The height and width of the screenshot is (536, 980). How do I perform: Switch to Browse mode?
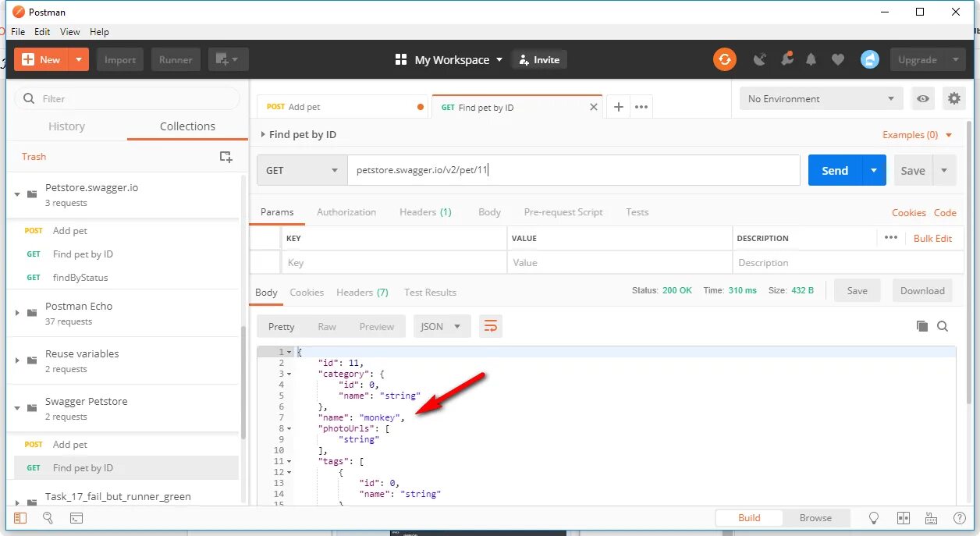click(815, 517)
